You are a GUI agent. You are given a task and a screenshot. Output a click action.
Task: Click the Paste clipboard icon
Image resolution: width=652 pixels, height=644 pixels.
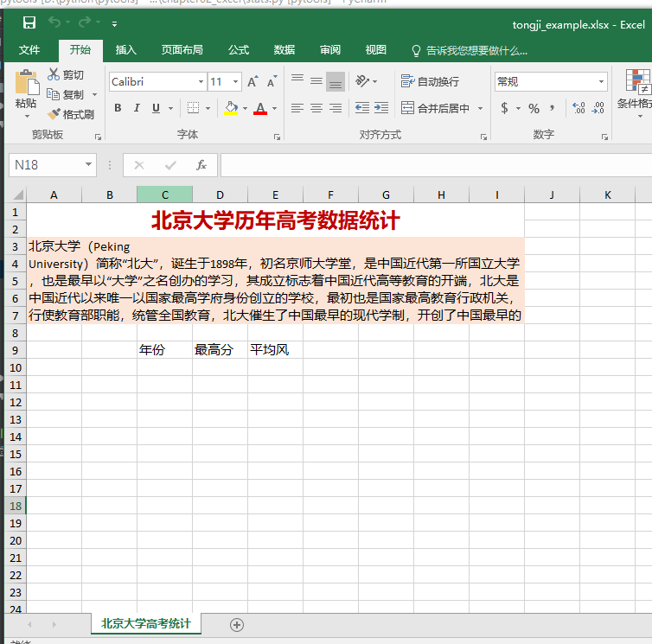click(27, 82)
